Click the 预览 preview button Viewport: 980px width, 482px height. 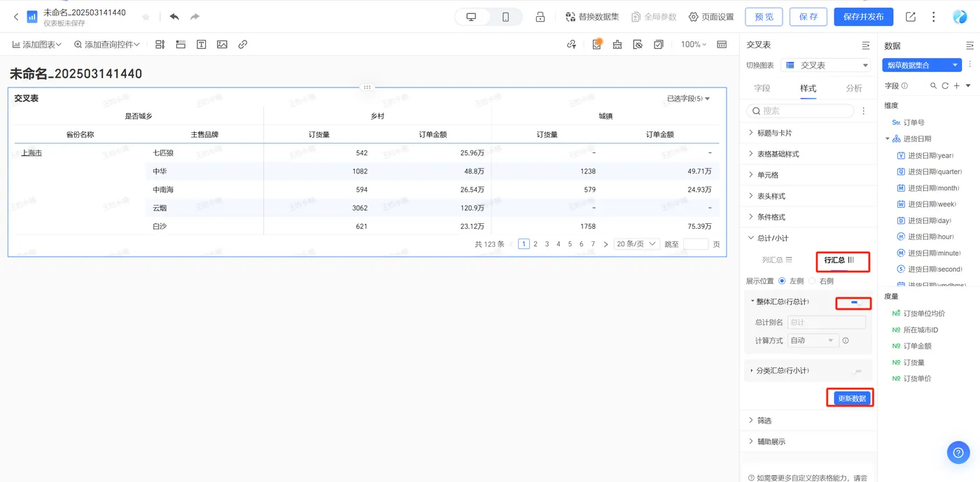coord(764,17)
